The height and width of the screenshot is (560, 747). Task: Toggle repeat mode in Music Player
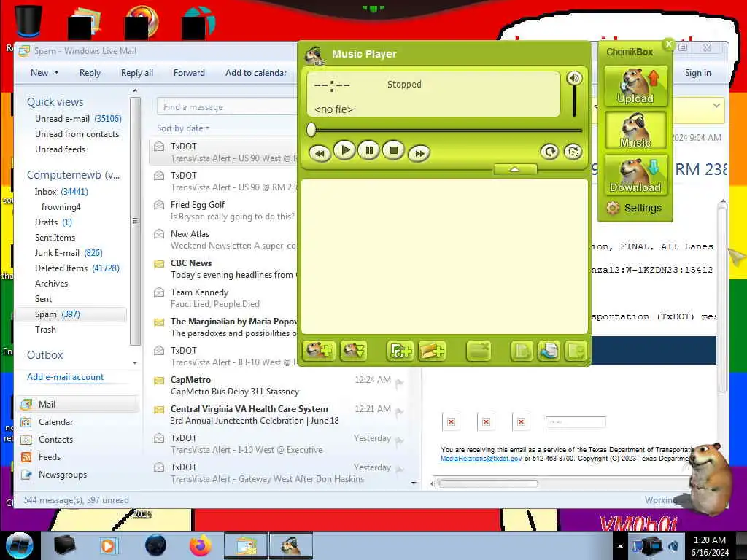[549, 152]
